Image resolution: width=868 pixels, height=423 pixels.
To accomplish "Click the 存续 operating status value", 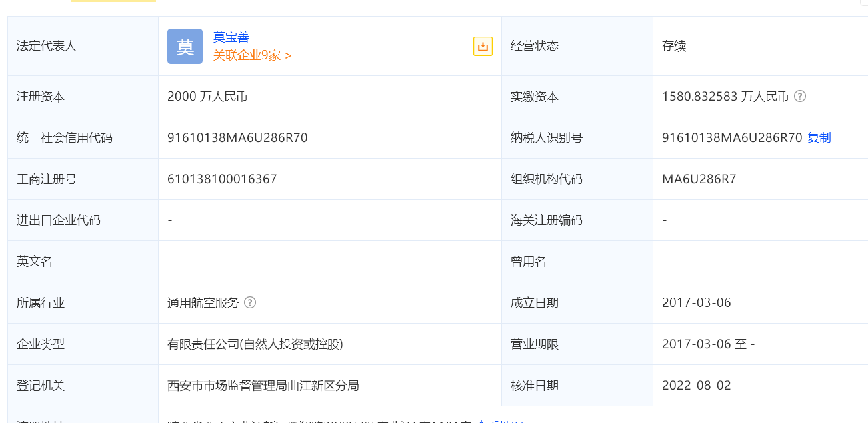I will [x=674, y=46].
